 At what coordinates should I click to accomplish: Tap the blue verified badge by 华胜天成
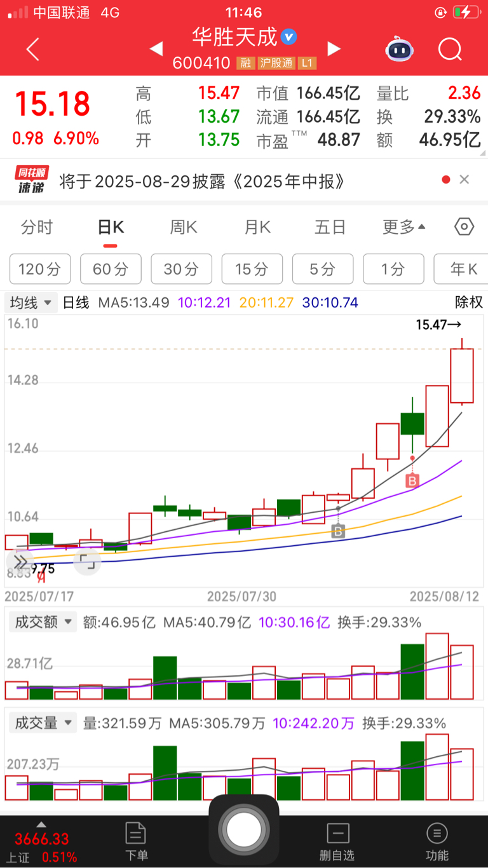[288, 37]
